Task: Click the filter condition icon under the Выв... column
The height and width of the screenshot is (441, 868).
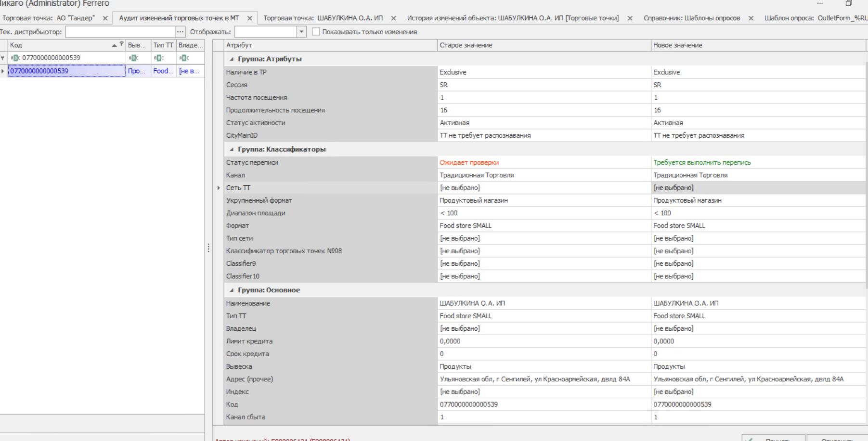Action: (133, 58)
